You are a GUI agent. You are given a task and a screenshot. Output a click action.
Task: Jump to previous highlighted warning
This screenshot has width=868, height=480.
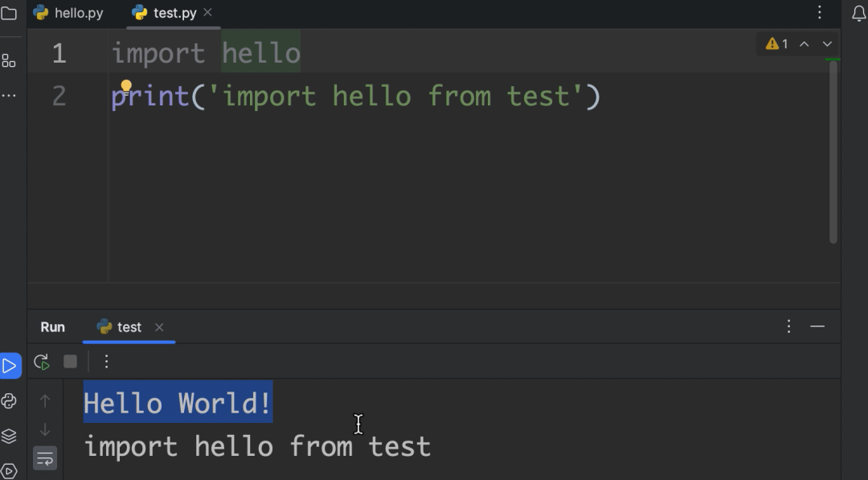pos(805,43)
